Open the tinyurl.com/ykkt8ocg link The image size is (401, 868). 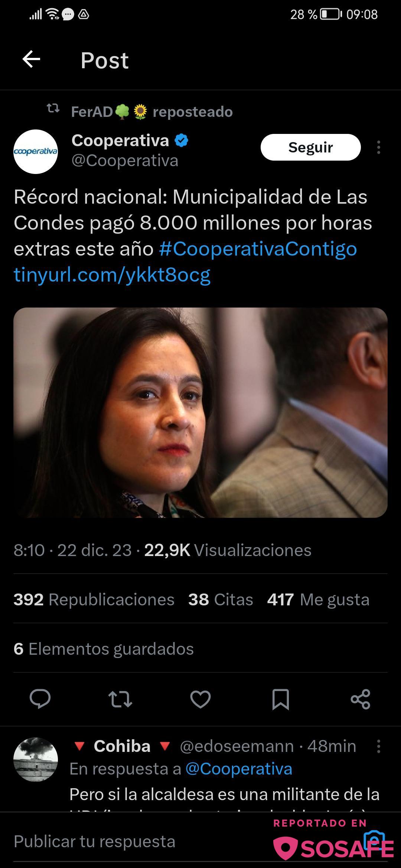click(x=112, y=275)
